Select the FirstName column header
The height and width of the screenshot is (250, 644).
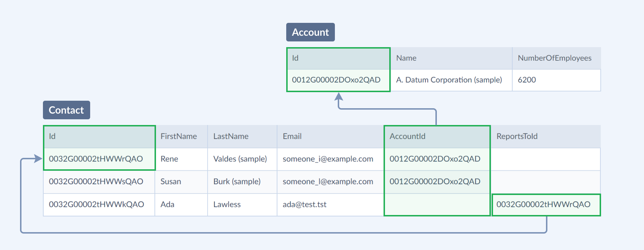pos(181,136)
